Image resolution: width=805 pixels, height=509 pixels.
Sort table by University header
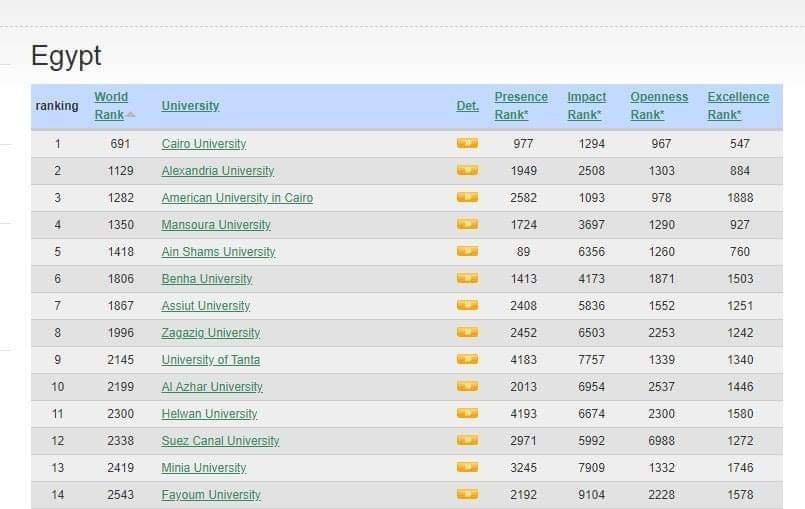pos(190,106)
